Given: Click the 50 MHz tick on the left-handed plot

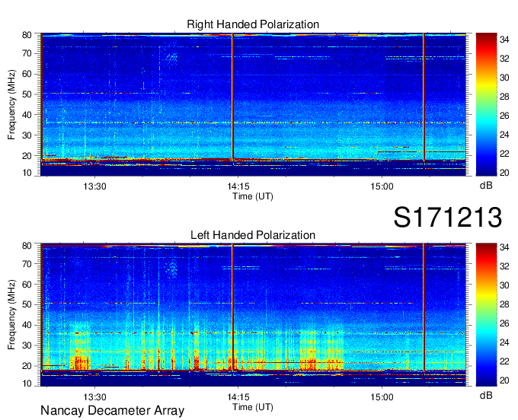Looking at the screenshot, I should pos(27,305).
